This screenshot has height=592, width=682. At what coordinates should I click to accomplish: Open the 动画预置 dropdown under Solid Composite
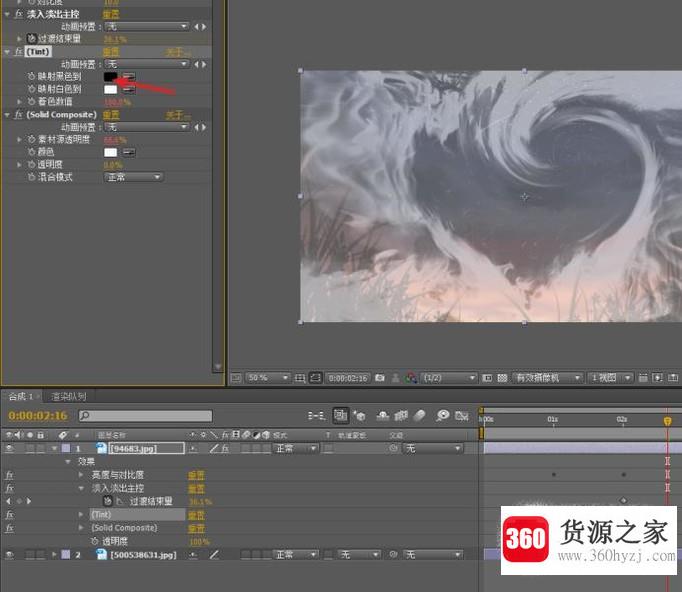(147, 127)
